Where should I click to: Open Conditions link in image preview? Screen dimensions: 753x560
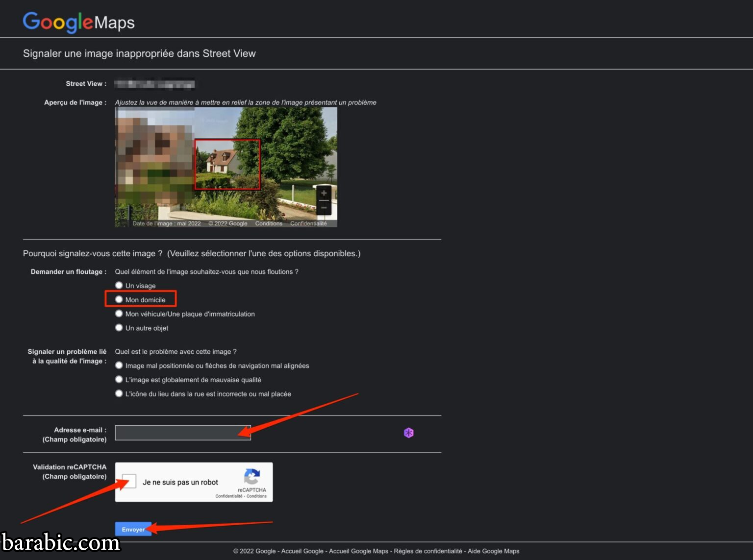269,223
